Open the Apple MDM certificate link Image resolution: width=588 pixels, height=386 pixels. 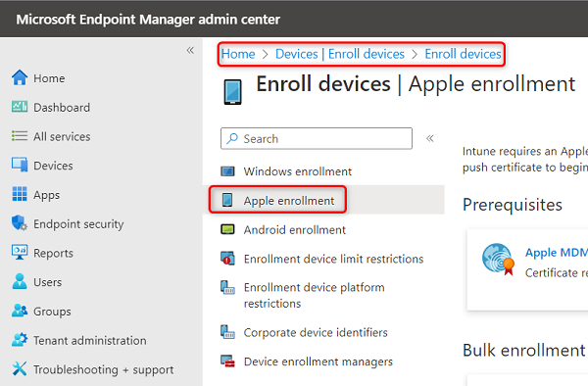(x=556, y=252)
